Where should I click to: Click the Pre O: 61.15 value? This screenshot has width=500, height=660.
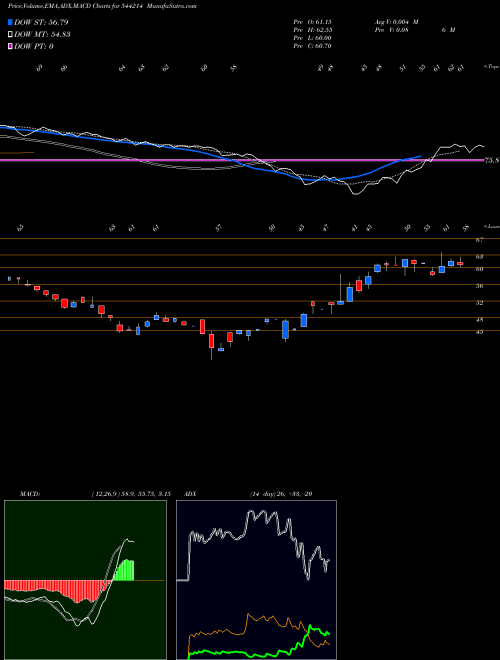313,22
